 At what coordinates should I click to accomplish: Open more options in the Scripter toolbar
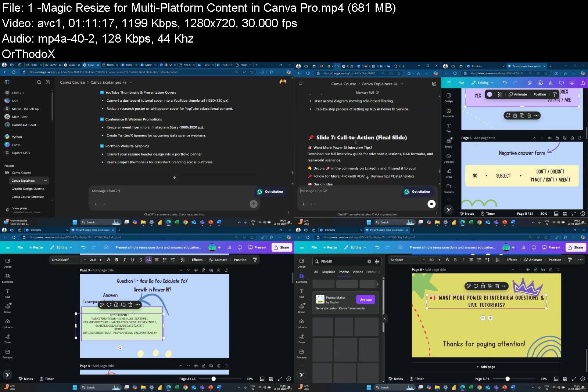[580, 260]
